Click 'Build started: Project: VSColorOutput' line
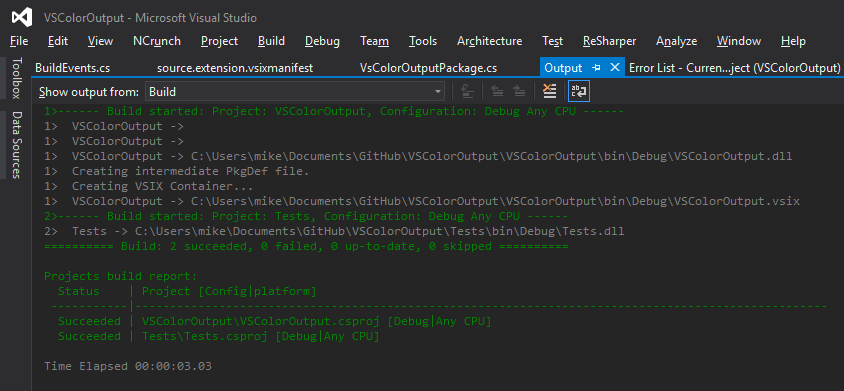 click(334, 112)
